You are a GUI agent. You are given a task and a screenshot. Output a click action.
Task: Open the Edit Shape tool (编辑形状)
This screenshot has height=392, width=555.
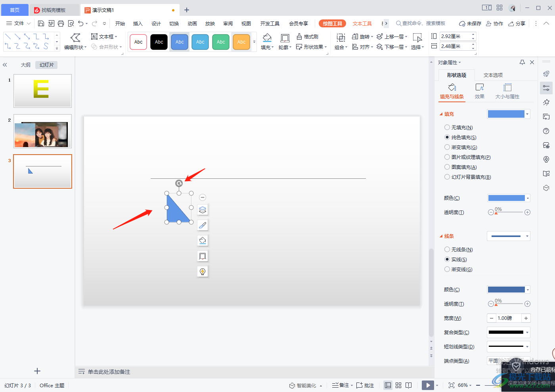tap(75, 42)
